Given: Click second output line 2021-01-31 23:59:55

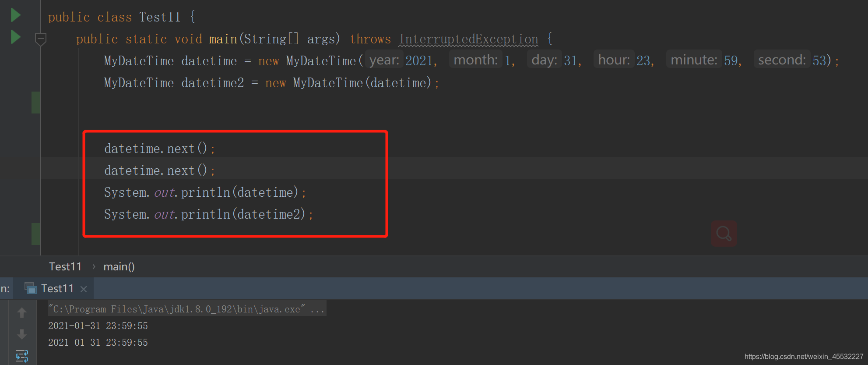Looking at the screenshot, I should pos(98,342).
